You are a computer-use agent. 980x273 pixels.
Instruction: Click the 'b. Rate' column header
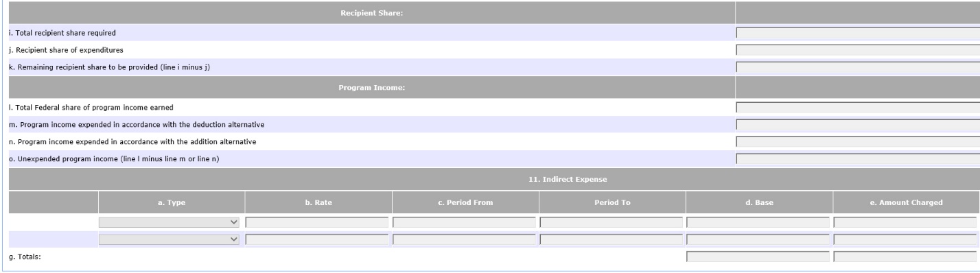(318, 202)
